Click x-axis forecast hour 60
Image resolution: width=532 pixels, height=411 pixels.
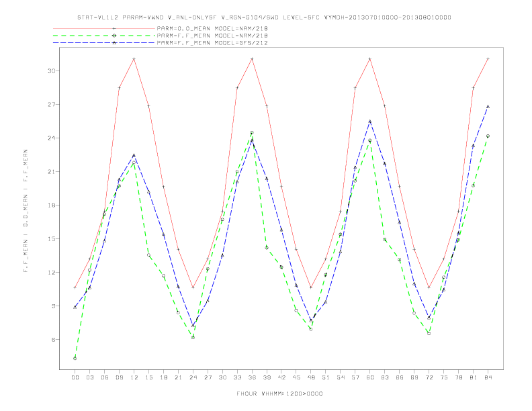[370, 377]
